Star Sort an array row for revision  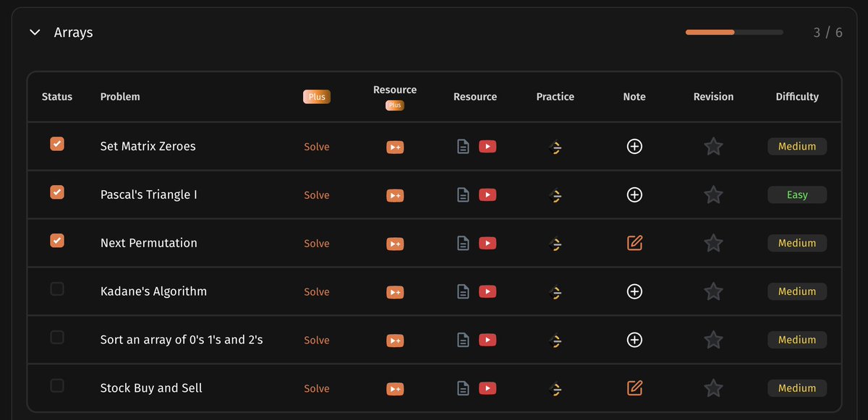tap(713, 340)
